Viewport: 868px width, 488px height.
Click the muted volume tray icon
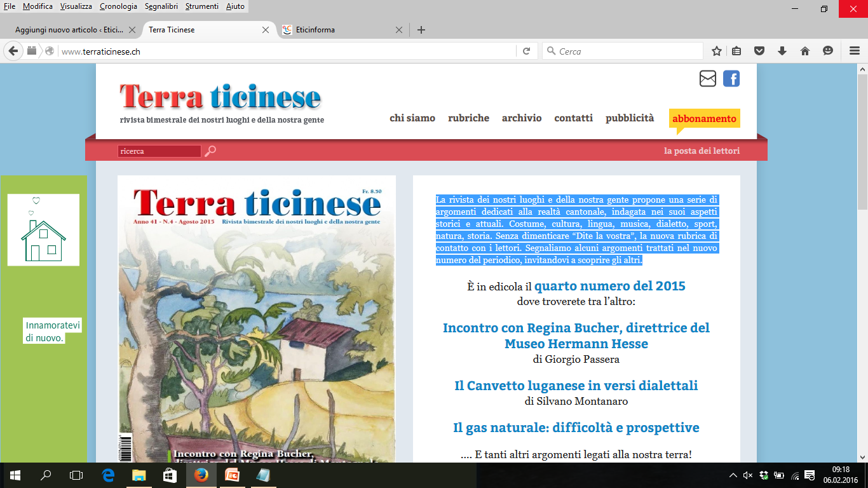coord(748,475)
